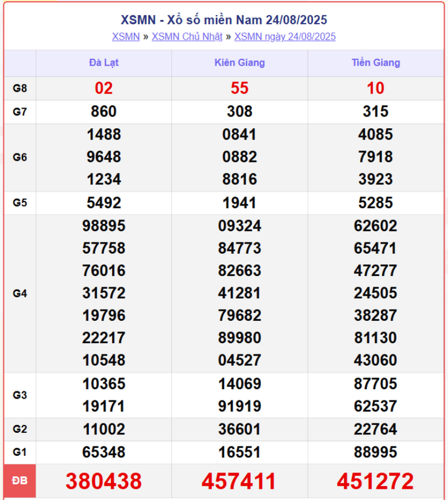The width and height of the screenshot is (448, 500).
Task: Select G4 number 09324
Action: (240, 226)
